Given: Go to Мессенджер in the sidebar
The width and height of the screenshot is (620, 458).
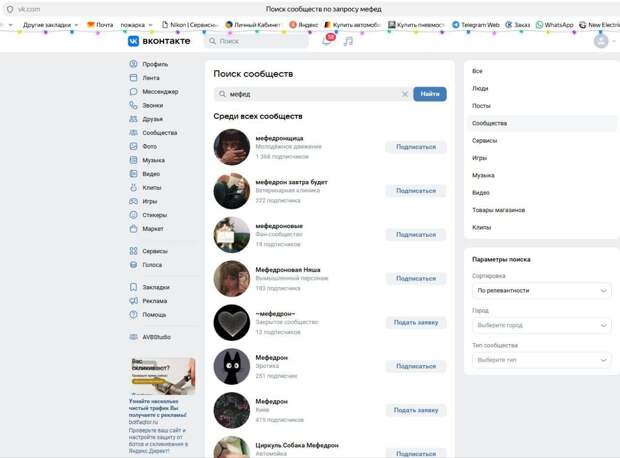Looking at the screenshot, I should click(x=159, y=91).
